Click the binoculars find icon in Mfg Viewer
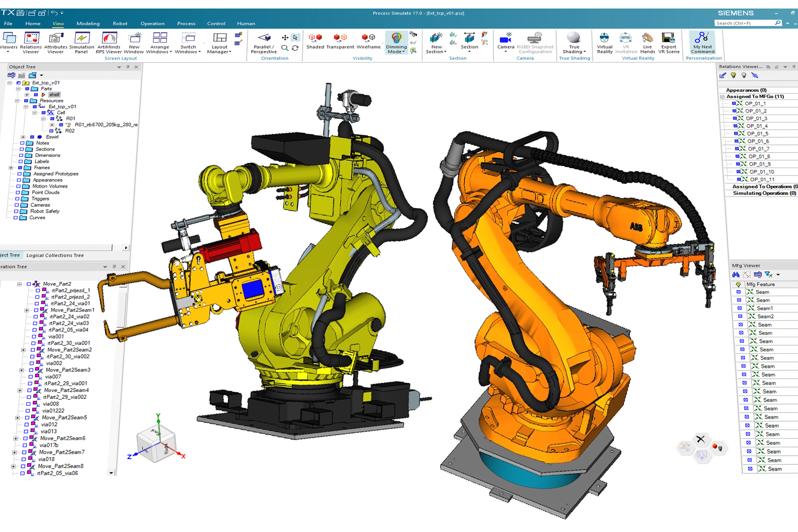This screenshot has height=532, width=798. 736,275
